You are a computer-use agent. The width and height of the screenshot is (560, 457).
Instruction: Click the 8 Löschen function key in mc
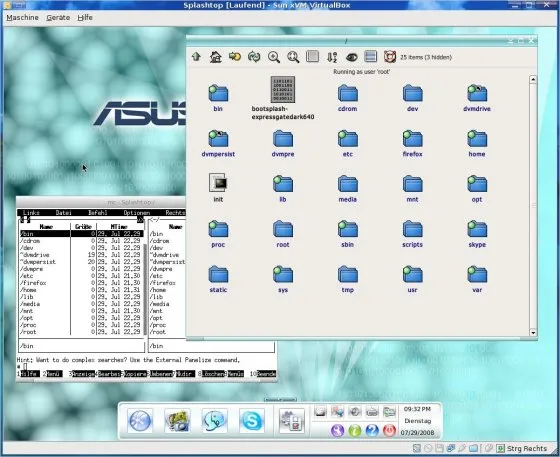click(211, 373)
